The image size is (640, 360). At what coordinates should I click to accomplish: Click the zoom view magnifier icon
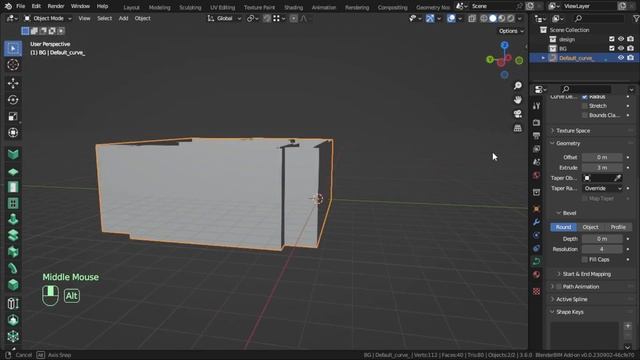click(518, 86)
